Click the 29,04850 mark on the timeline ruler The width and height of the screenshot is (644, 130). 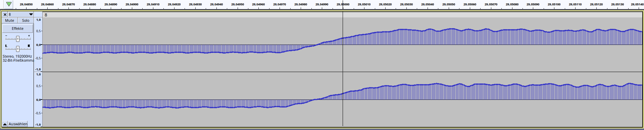coord(26,4)
